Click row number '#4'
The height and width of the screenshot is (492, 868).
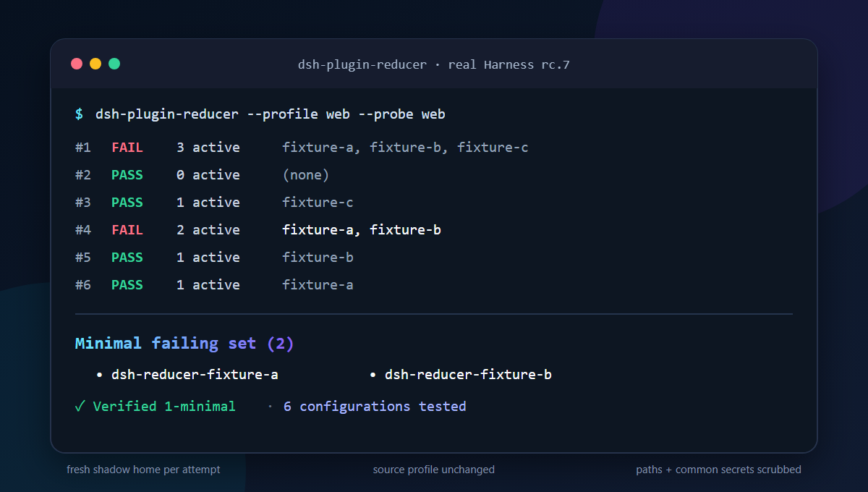tap(83, 230)
